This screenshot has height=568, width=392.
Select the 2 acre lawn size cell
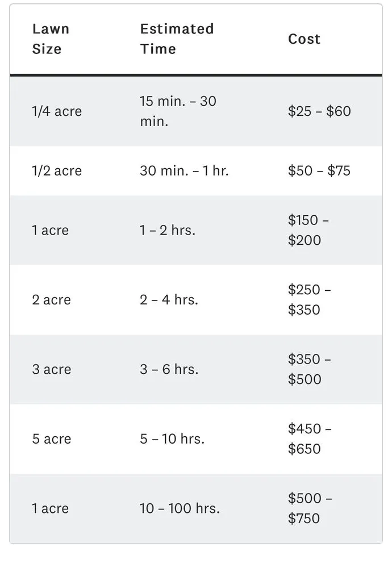point(51,300)
